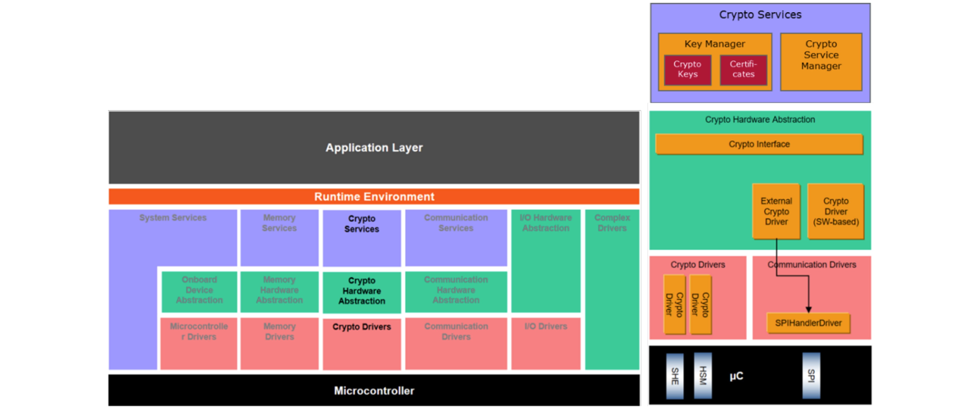Click the Memory Services block
Viewport: 980px width, 409px height.
click(279, 238)
